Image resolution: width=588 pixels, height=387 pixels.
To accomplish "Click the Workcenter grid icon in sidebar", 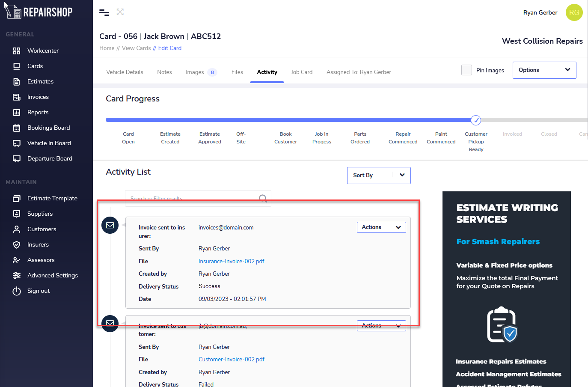I will (17, 51).
